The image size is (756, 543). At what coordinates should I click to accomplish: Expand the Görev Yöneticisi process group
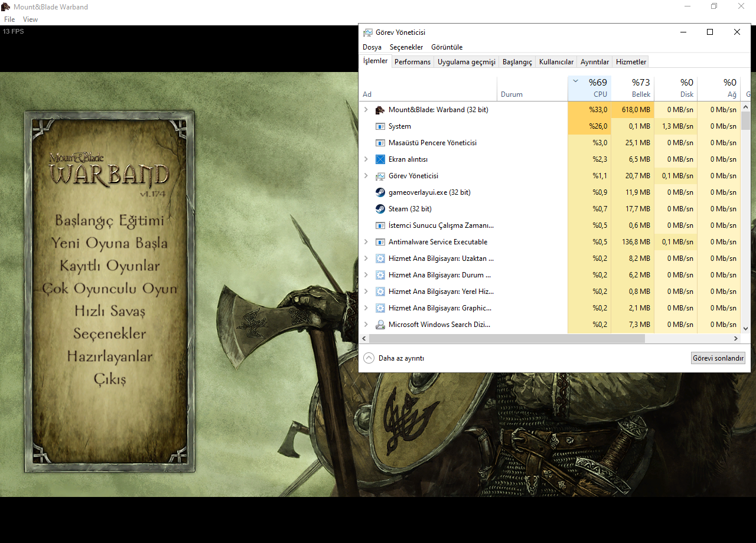pyautogui.click(x=366, y=176)
